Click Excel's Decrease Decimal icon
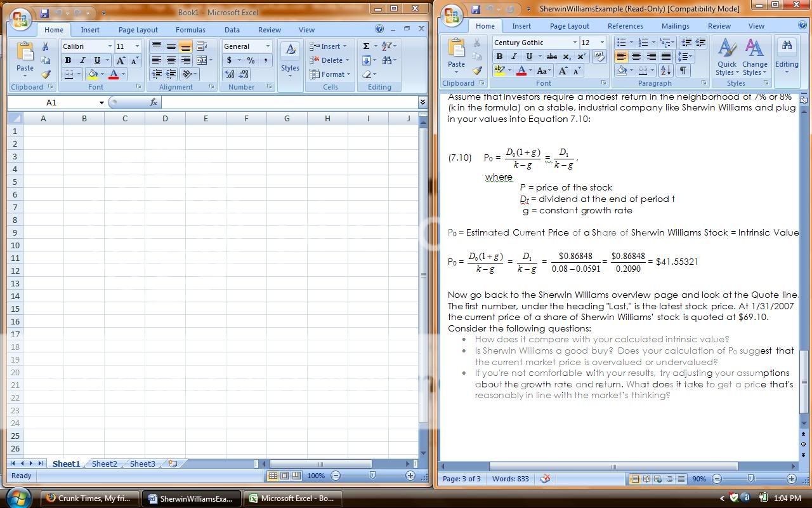The image size is (812, 508). [244, 74]
